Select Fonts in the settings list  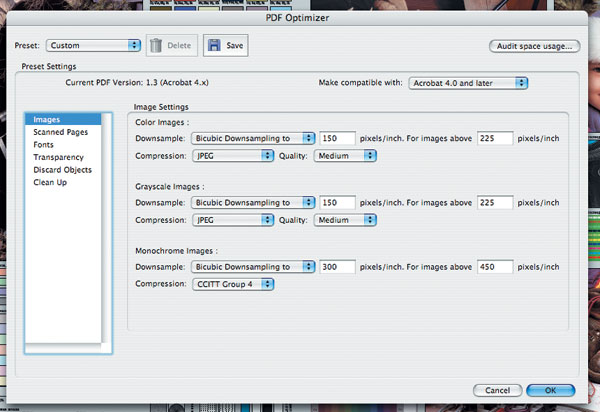[x=63, y=145]
